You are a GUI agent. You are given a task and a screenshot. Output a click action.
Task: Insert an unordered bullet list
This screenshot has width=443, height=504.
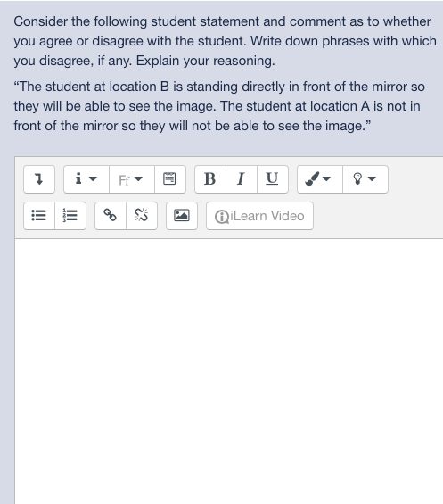[x=39, y=216]
